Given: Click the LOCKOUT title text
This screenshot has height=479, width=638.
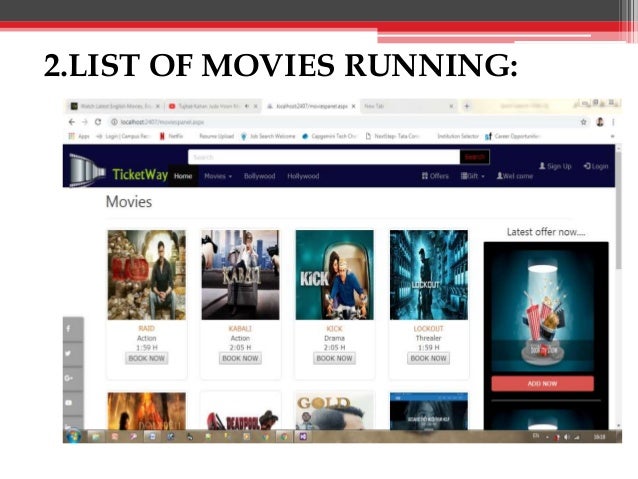Looking at the screenshot, I should click(x=428, y=328).
